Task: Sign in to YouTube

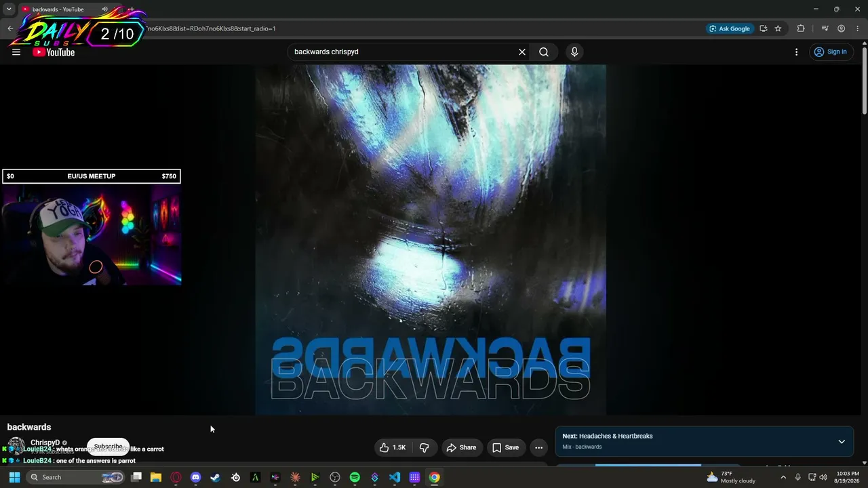Action: coord(831,52)
